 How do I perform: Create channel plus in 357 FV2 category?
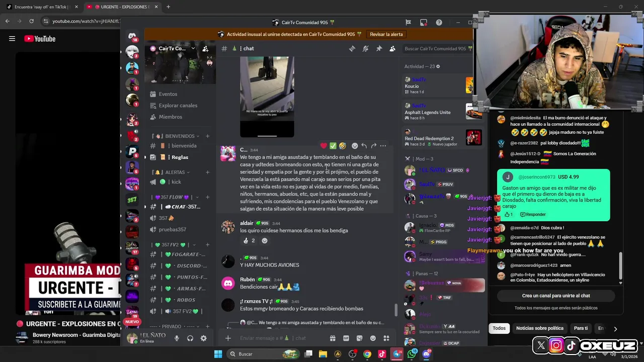[x=207, y=245]
